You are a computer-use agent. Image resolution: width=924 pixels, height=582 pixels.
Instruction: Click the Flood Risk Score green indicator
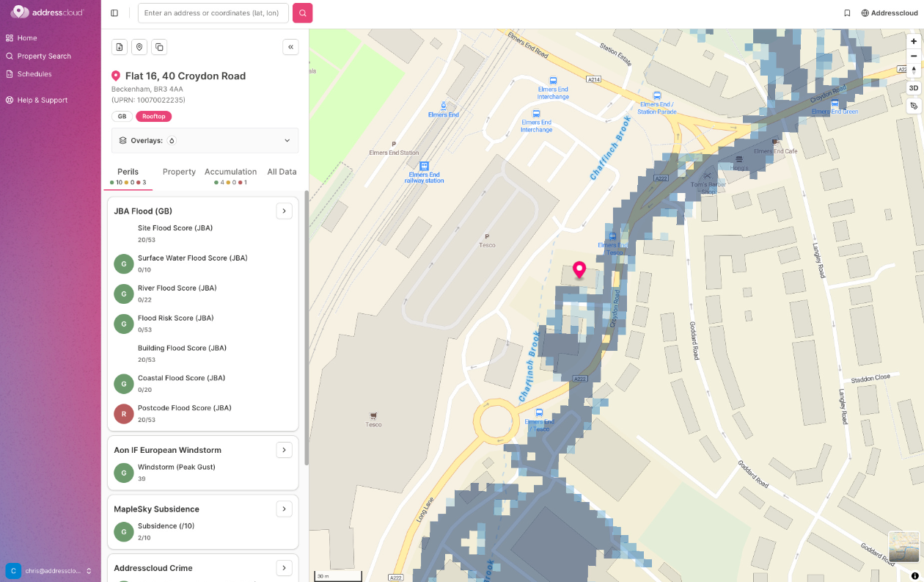123,324
